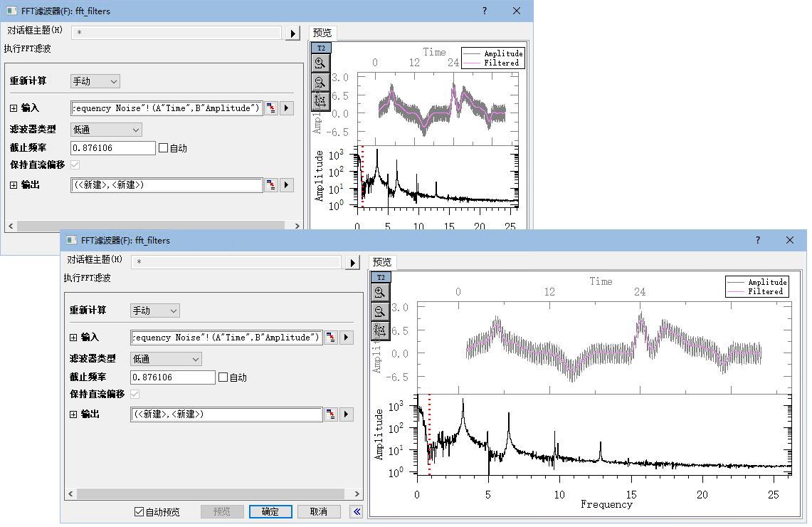The height and width of the screenshot is (527, 812).
Task: Select the rescale icon in lower preview
Action: click(380, 330)
